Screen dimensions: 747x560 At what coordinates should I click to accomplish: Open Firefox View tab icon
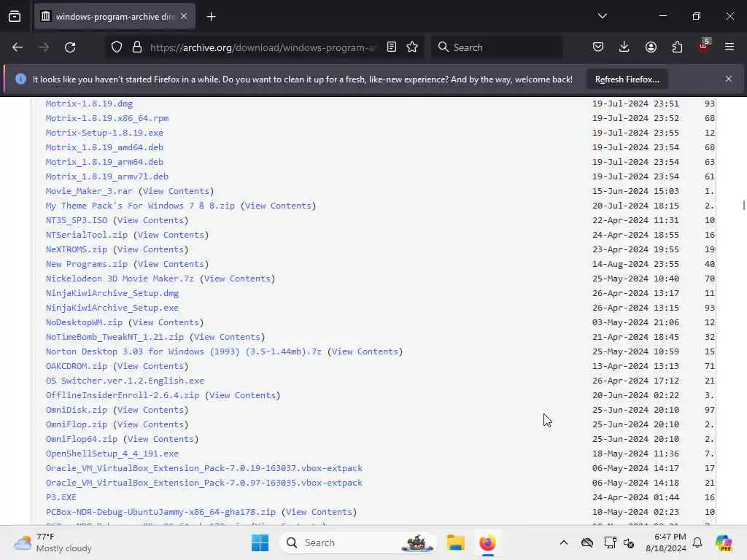pyautogui.click(x=15, y=17)
